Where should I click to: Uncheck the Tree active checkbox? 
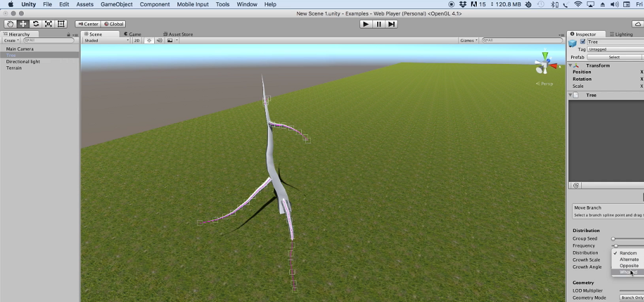tap(582, 42)
